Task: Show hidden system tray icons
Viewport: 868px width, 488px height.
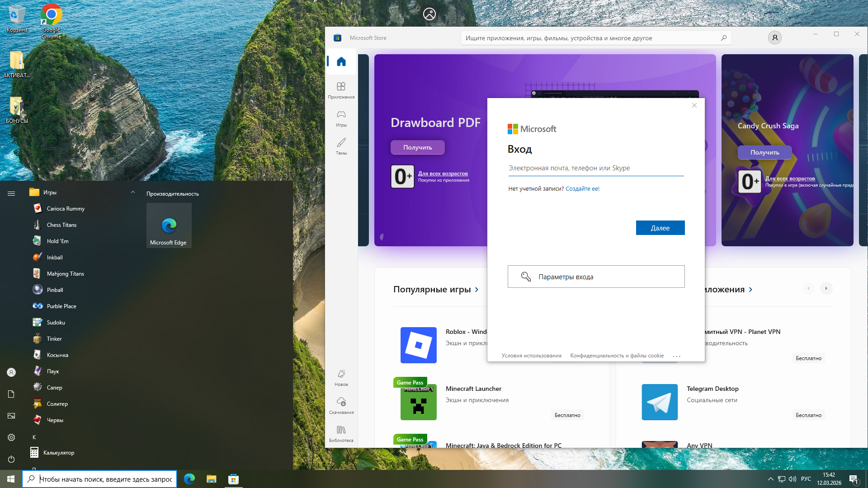Action: pyautogui.click(x=770, y=479)
